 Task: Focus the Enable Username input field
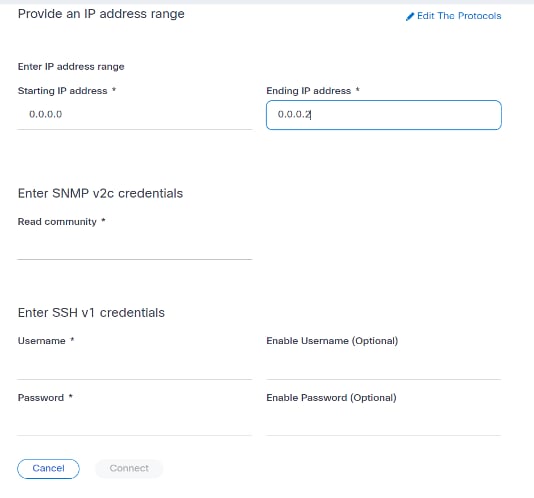pyautogui.click(x=383, y=365)
